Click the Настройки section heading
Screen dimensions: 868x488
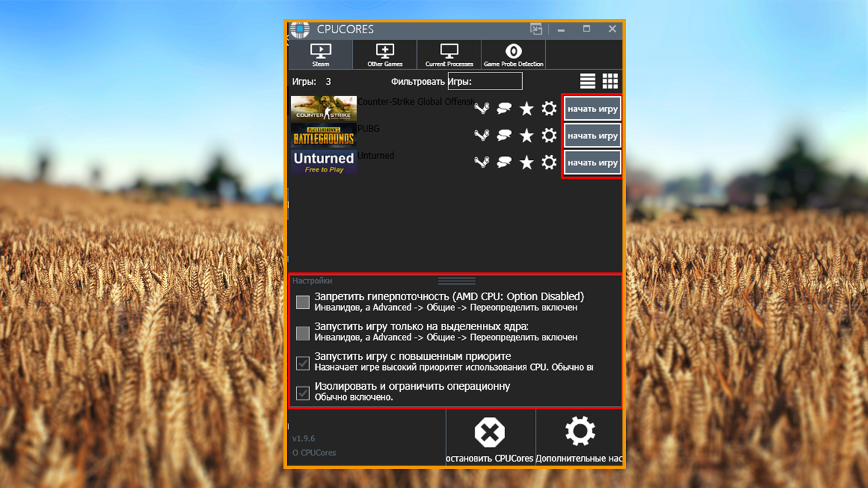point(313,281)
